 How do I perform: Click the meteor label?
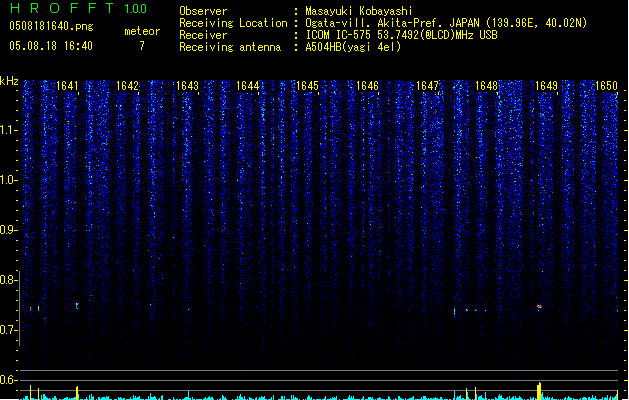[142, 31]
